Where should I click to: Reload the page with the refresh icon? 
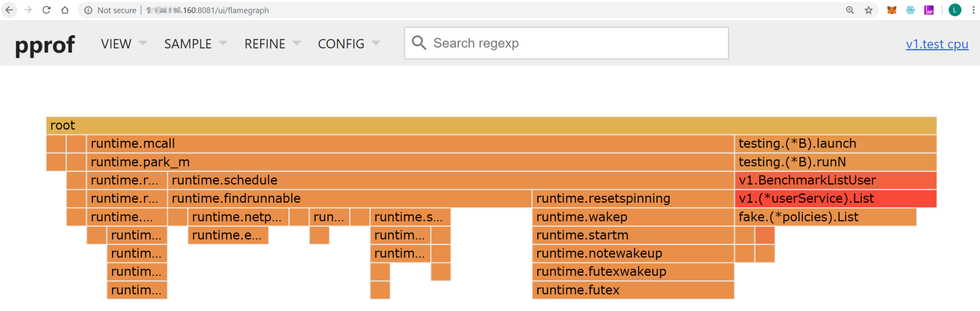coord(46,10)
